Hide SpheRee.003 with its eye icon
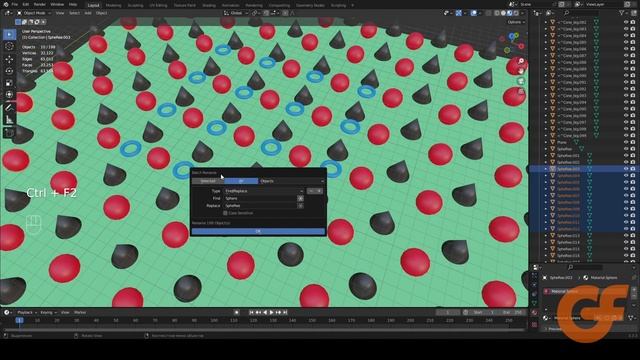640x360 pixels. [x=626, y=169]
